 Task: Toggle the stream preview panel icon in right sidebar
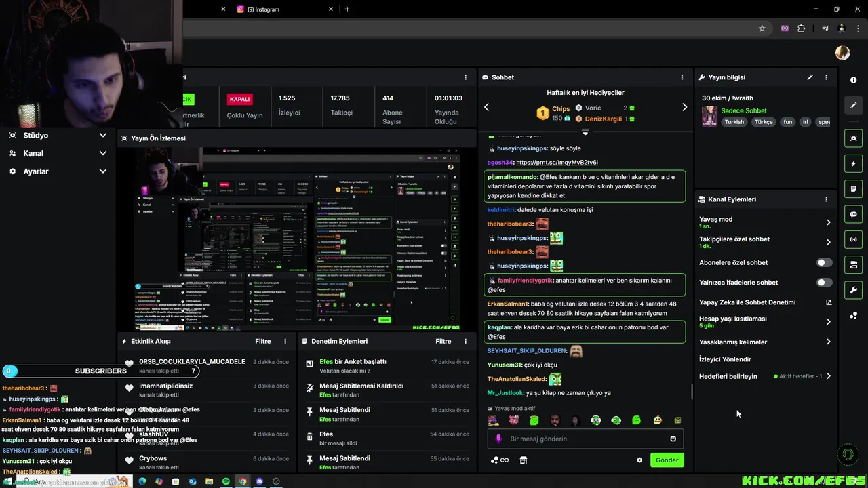(x=853, y=138)
